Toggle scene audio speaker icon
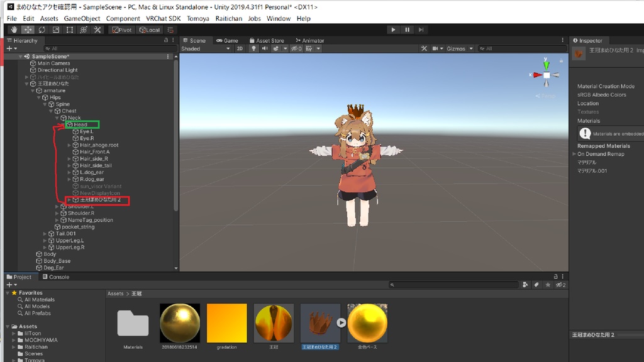 pyautogui.click(x=265, y=48)
